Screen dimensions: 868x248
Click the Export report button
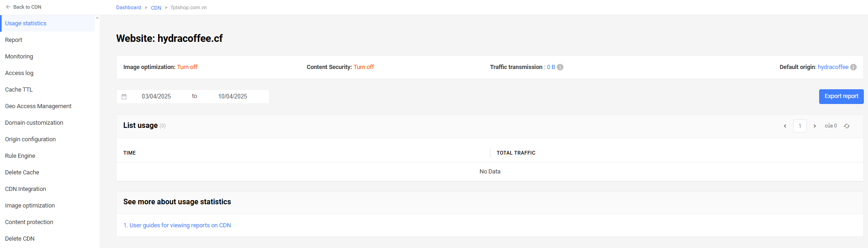841,97
